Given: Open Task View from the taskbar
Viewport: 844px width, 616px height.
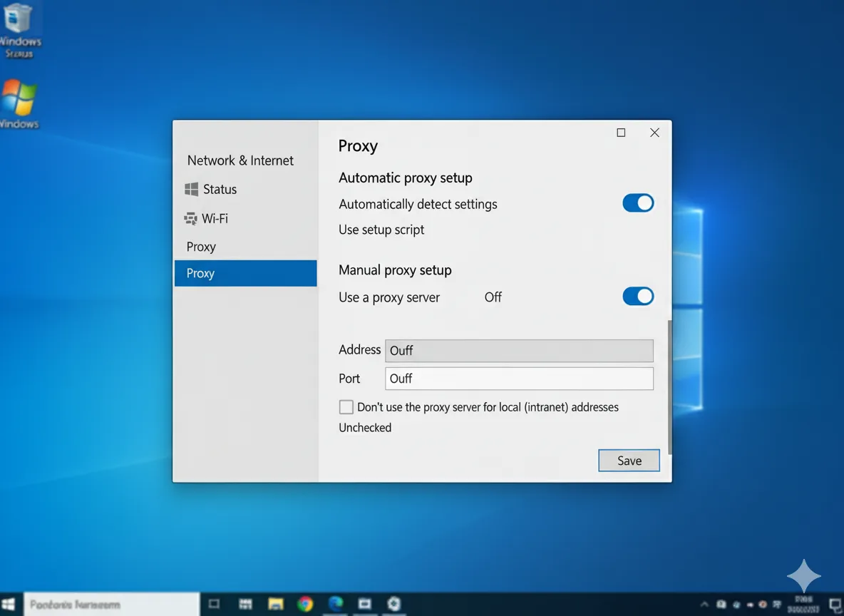Looking at the screenshot, I should click(x=214, y=604).
